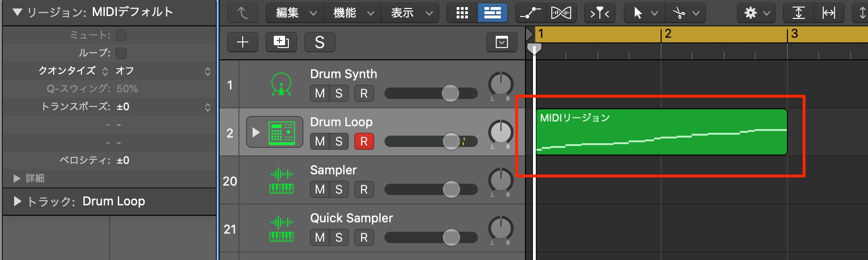Screen dimensions: 868x260
Task: Click the Drum Loop pan knob
Action: [500, 132]
